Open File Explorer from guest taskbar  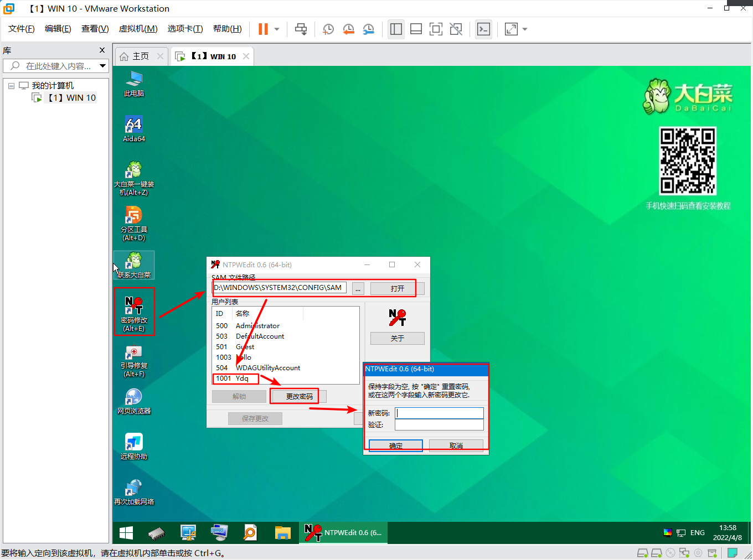point(282,533)
